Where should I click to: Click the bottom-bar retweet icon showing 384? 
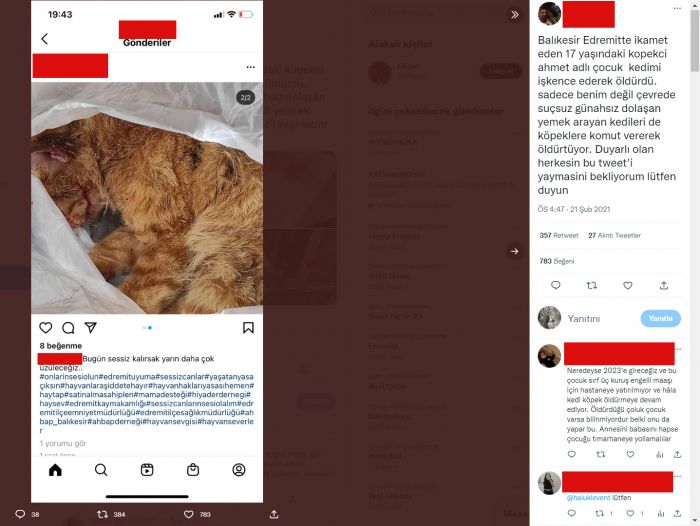103,514
